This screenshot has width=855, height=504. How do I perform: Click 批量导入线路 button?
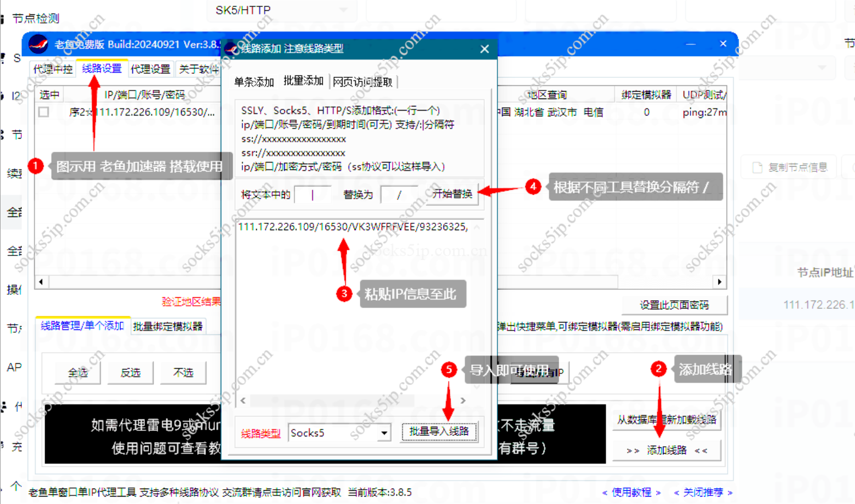tap(439, 431)
